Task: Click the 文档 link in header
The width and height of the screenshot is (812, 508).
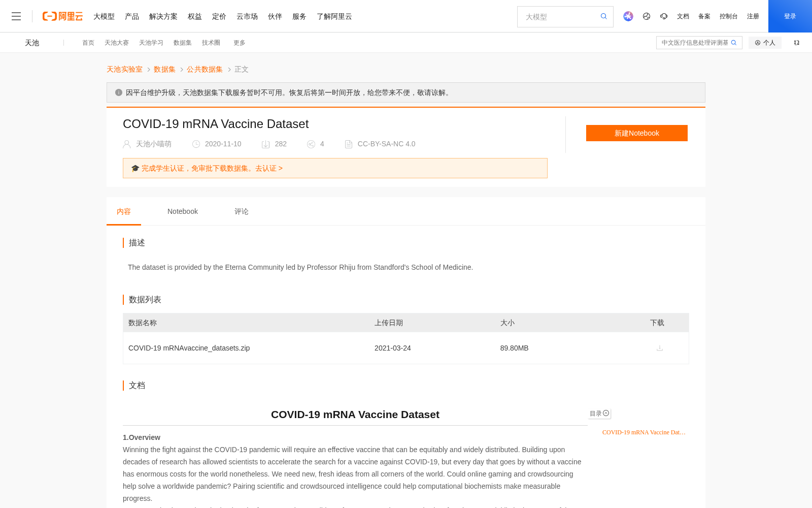Action: (x=683, y=16)
